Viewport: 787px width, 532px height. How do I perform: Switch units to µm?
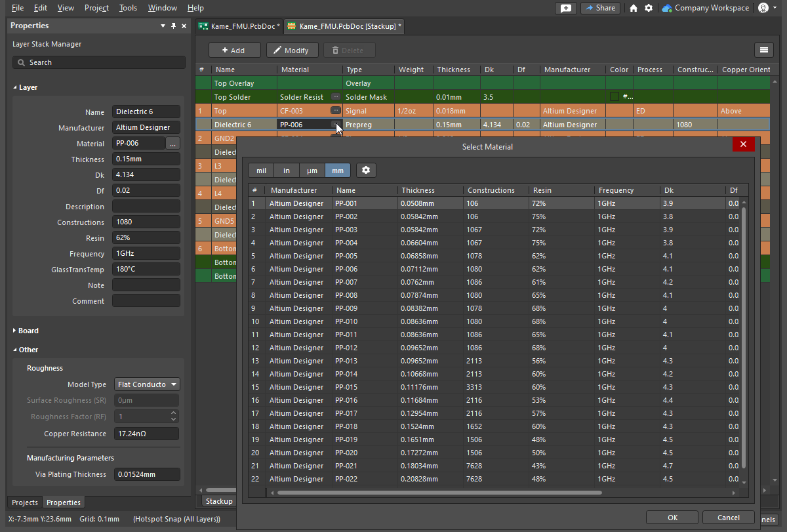[x=312, y=171]
